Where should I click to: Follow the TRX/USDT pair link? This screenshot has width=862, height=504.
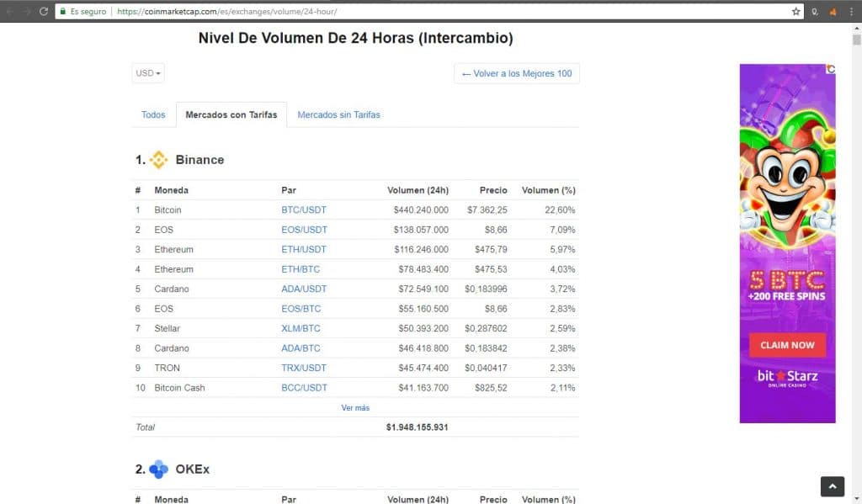304,368
